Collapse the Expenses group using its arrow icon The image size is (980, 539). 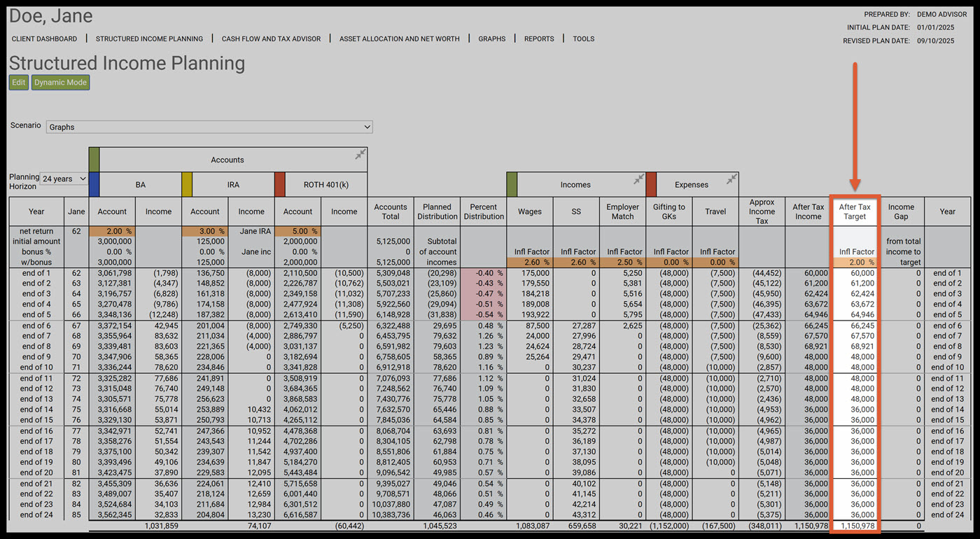[x=731, y=179]
